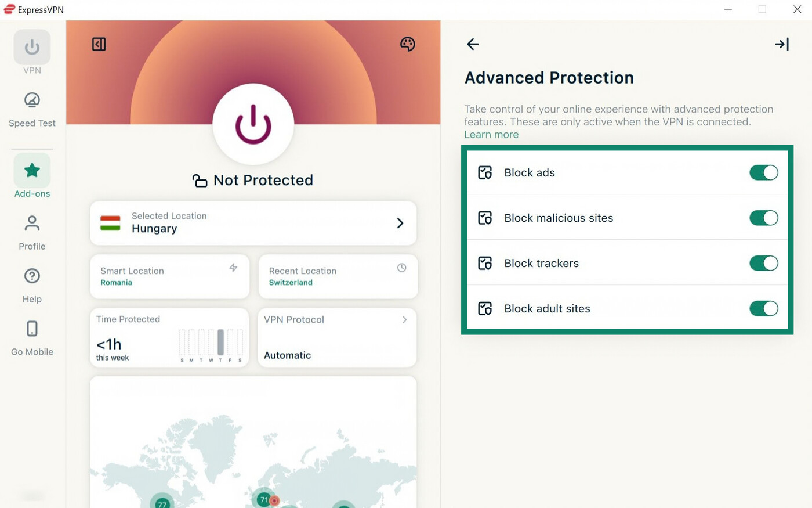Open the Help question mark item
Screen dimensions: 812x508
tap(32, 285)
